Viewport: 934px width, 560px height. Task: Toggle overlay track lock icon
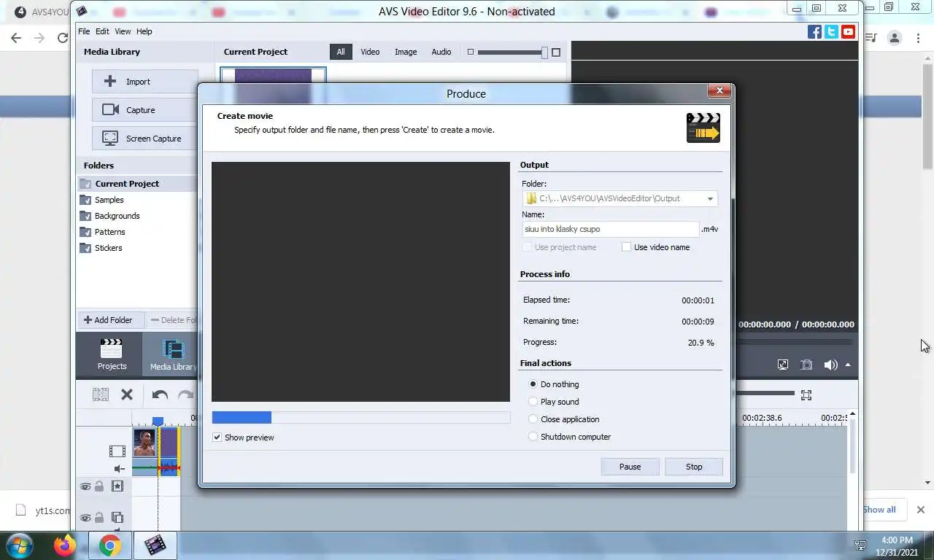[99, 518]
